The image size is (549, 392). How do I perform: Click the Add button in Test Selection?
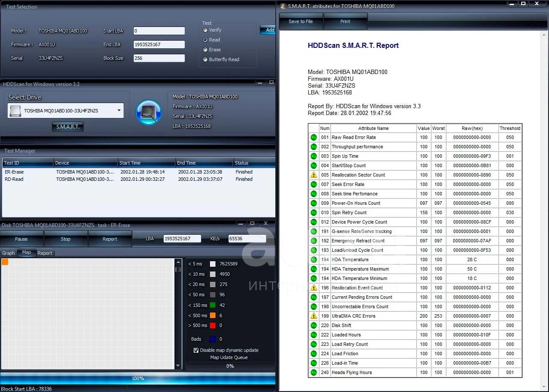tap(268, 30)
